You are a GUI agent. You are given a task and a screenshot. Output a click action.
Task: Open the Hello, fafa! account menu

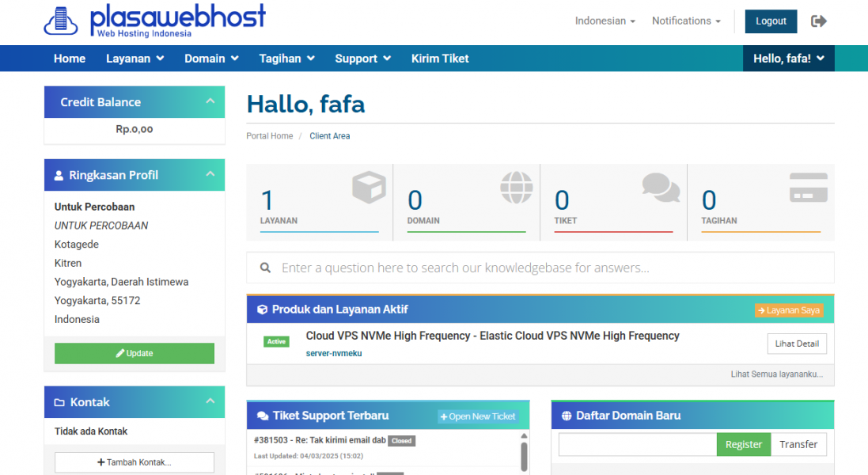pos(789,59)
